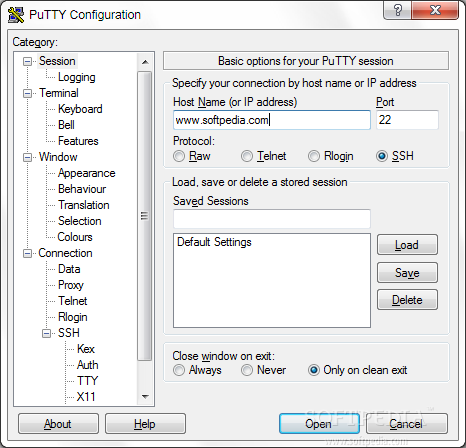Open the Keyboard settings category
Screen dimensions: 466x448
[80, 109]
